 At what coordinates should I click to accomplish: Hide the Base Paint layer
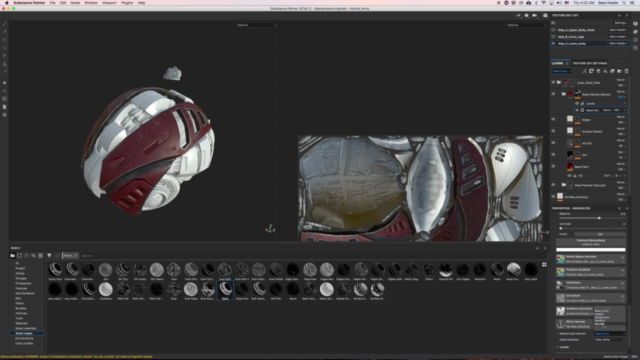point(553,167)
